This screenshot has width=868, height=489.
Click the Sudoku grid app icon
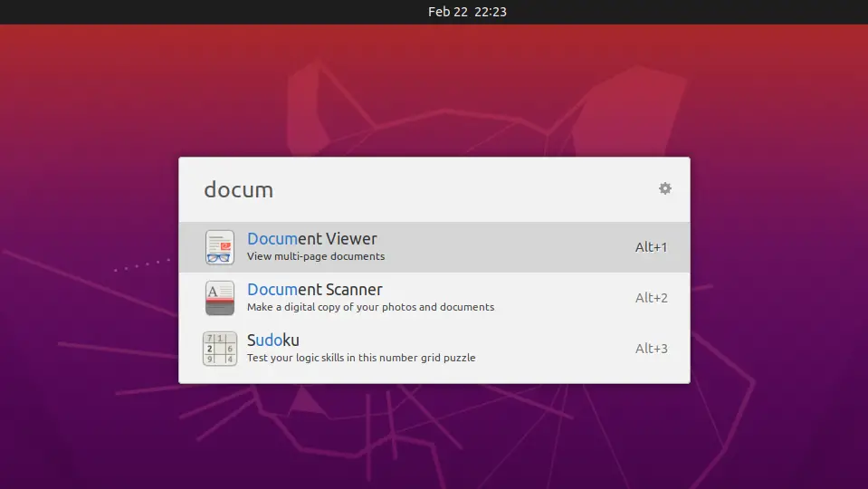[220, 349]
